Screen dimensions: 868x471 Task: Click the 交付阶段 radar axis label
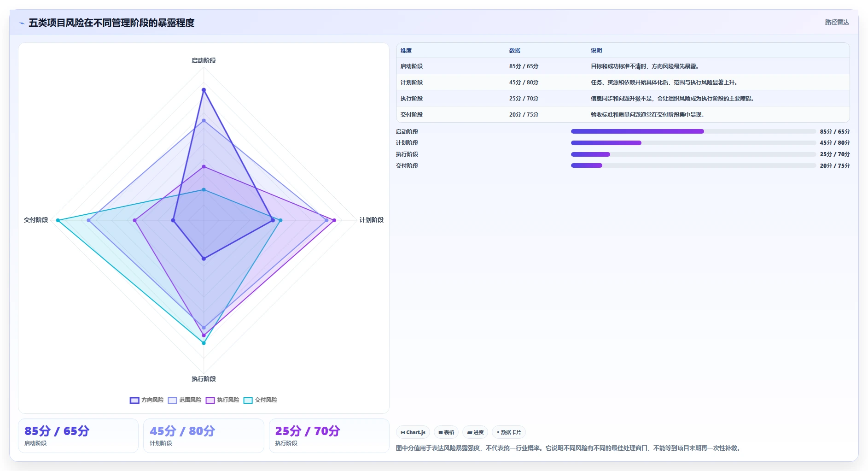click(x=36, y=220)
